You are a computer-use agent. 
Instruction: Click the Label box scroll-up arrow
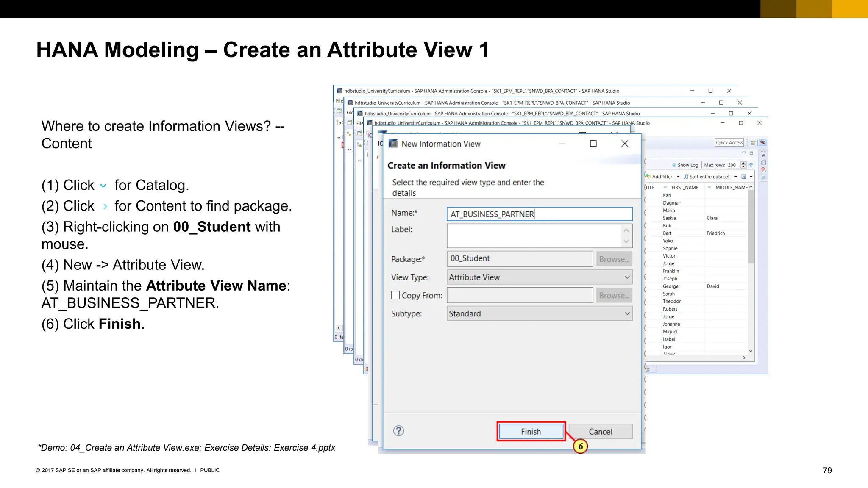point(626,230)
